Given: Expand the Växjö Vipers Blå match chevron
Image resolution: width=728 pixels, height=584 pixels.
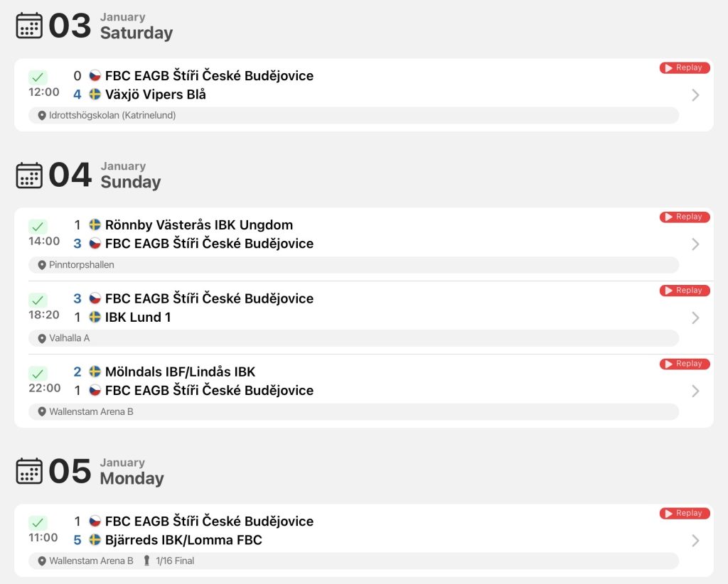Looking at the screenshot, I should click(695, 95).
